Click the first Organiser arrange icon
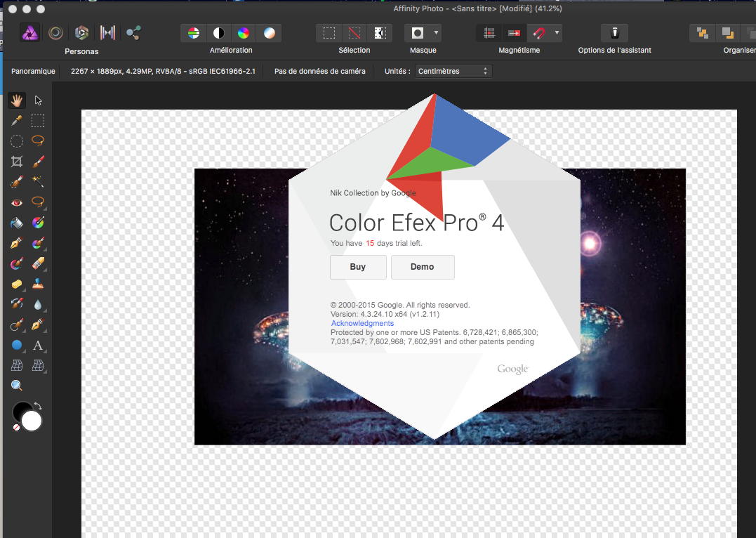The width and height of the screenshot is (756, 538). tap(703, 33)
